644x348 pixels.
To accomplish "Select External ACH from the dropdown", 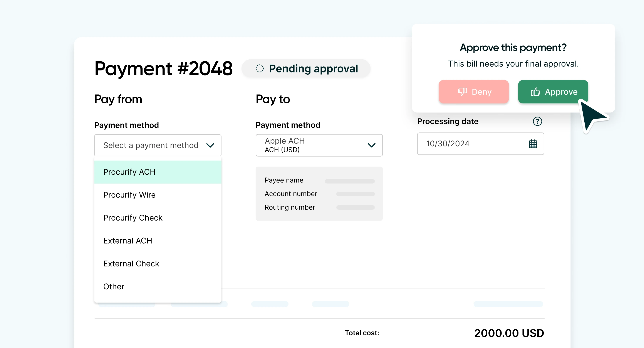I will tap(158, 241).
